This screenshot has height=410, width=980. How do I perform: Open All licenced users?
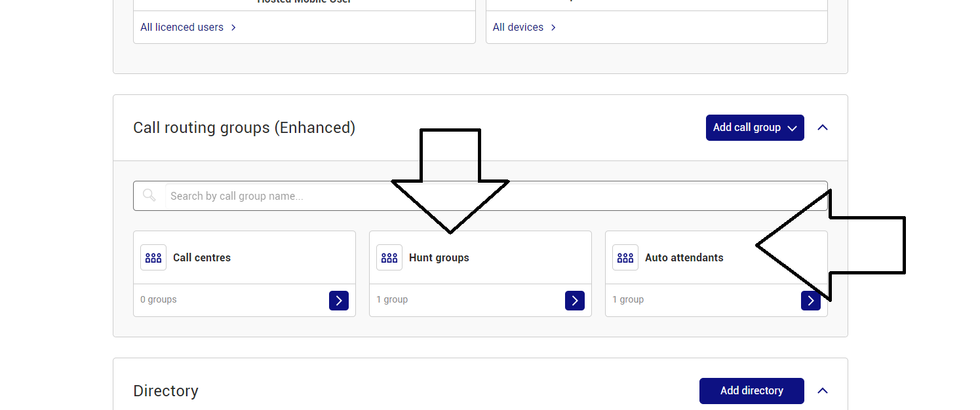[182, 27]
